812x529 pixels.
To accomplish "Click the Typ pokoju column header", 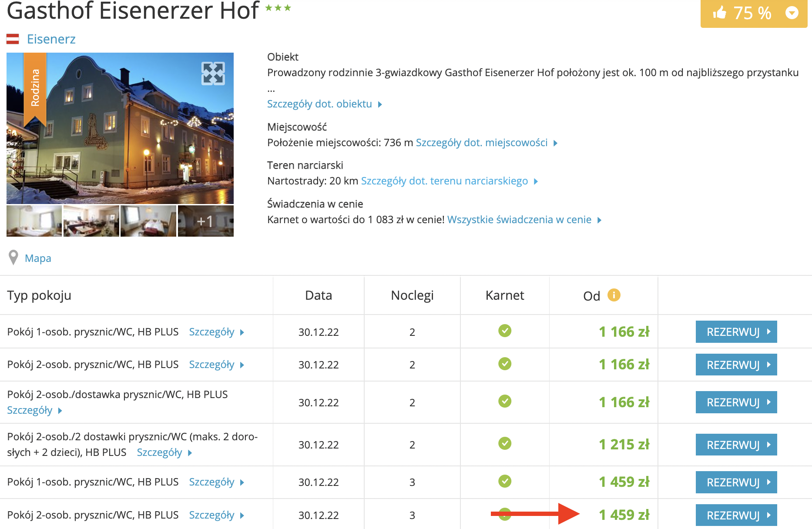I will 39,295.
